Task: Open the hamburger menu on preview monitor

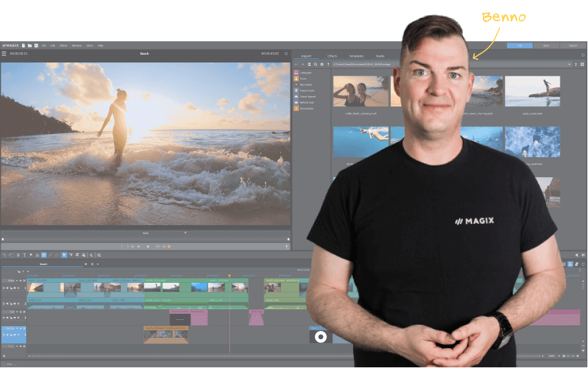Action: click(x=3, y=54)
